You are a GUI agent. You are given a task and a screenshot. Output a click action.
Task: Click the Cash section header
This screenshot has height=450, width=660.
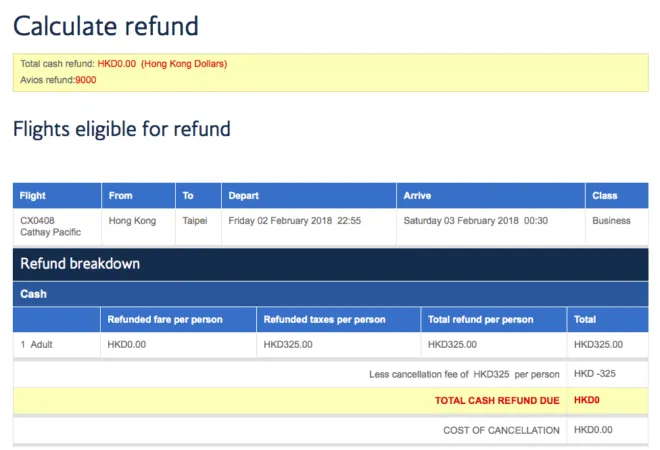coord(331,294)
